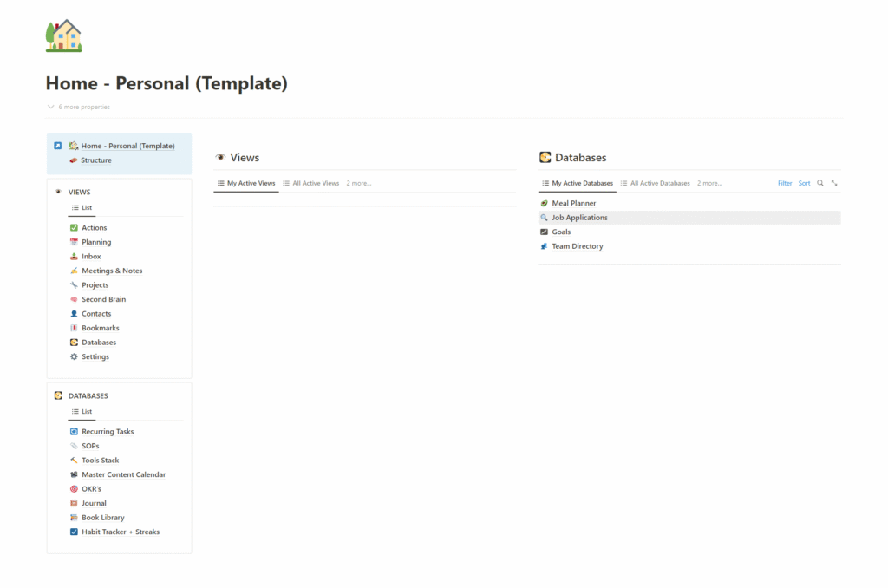The height and width of the screenshot is (588, 888).
Task: Select the My Active Databases tab
Action: pos(577,184)
